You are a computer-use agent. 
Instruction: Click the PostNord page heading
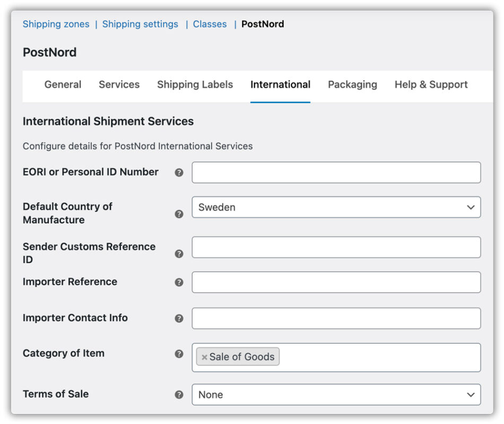pyautogui.click(x=49, y=52)
